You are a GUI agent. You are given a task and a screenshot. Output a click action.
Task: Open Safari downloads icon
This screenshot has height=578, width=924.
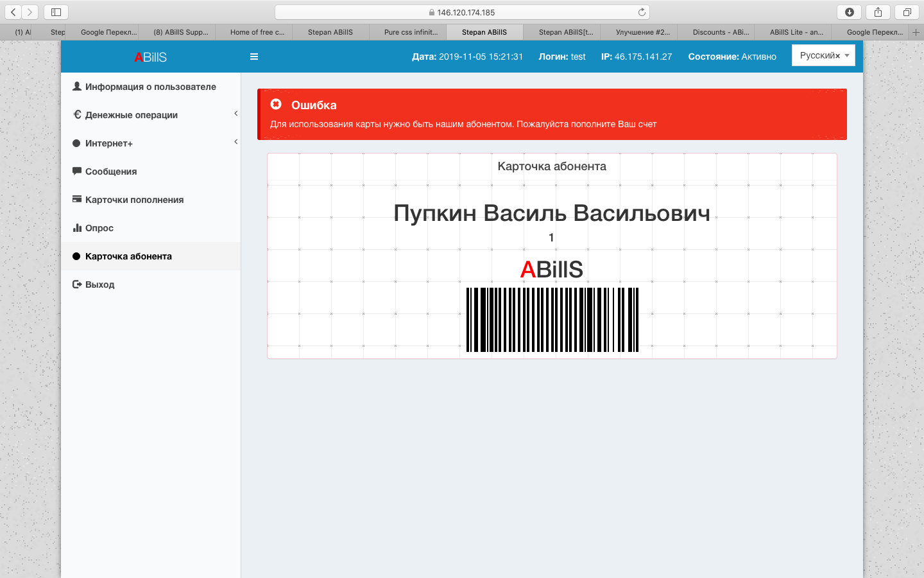tap(850, 12)
